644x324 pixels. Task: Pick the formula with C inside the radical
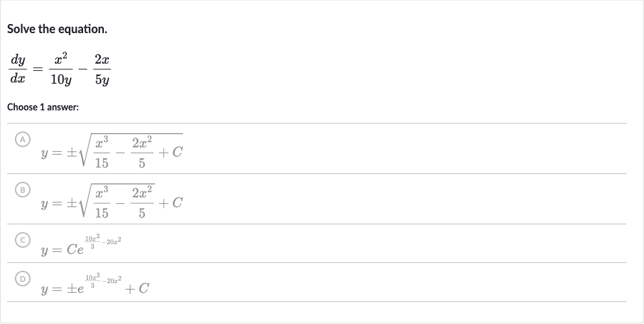coord(112,150)
